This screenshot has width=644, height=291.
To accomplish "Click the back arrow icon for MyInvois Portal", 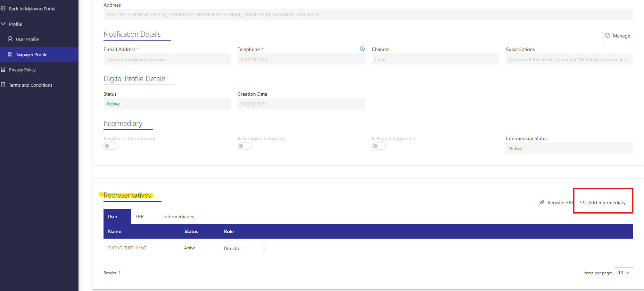I will pos(3,8).
